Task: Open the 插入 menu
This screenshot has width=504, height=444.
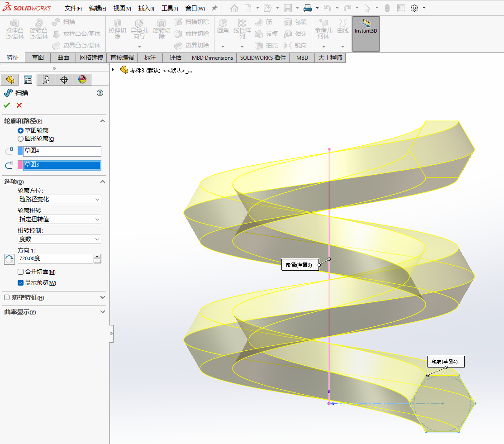Action: coord(146,8)
